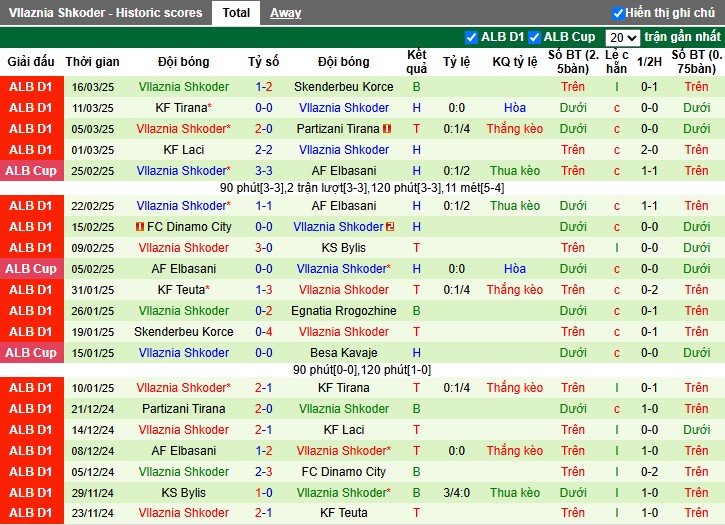
Task: Click the 'Vllaznia Shkoder - Historic scores' title
Action: 105,13
